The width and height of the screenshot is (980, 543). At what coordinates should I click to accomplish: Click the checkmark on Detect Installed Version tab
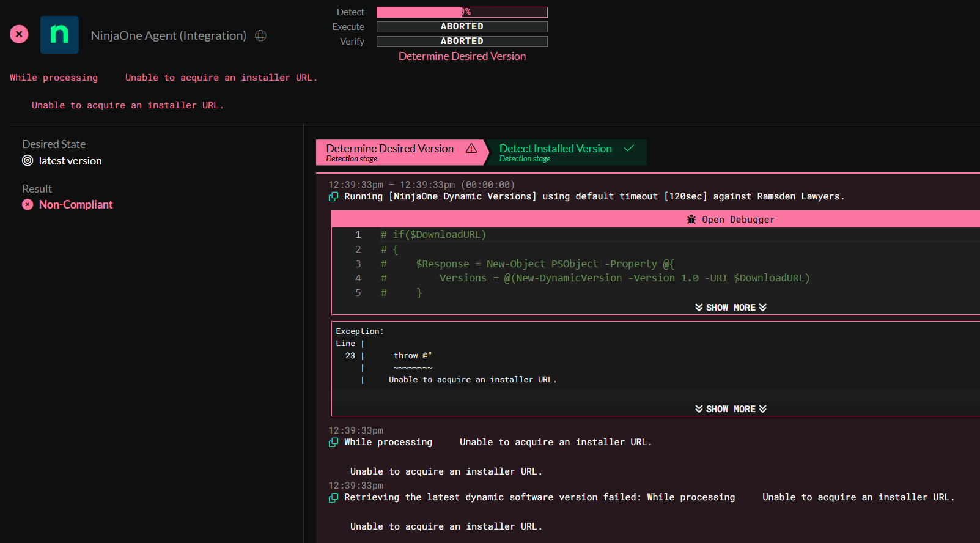point(628,148)
